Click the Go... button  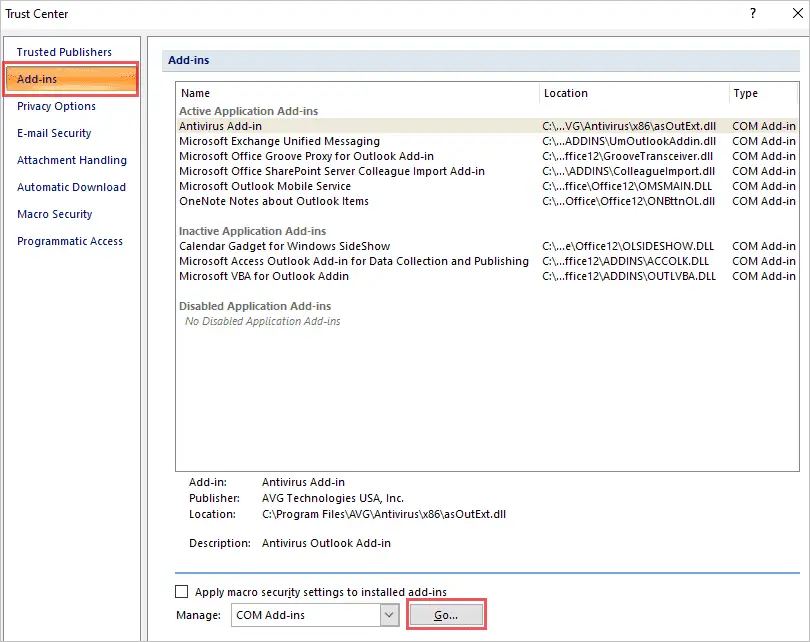pos(446,615)
